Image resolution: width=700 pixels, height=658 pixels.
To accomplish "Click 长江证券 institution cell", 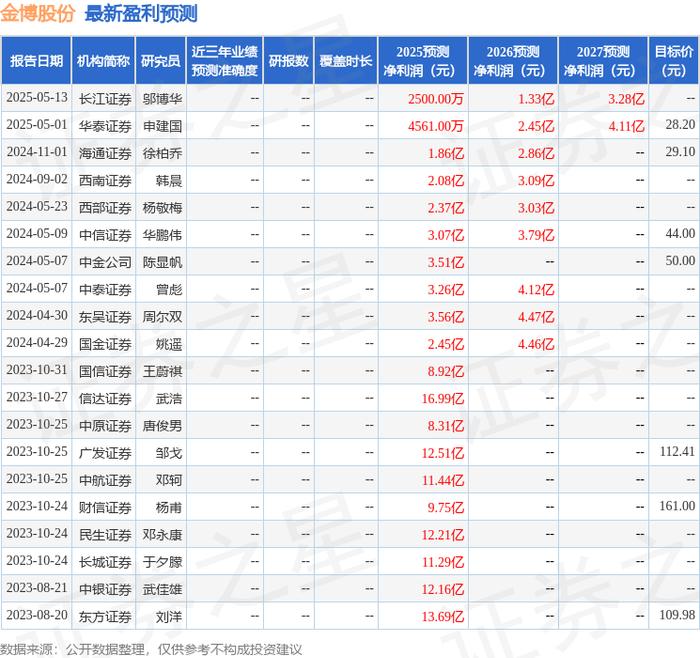I will (x=105, y=99).
